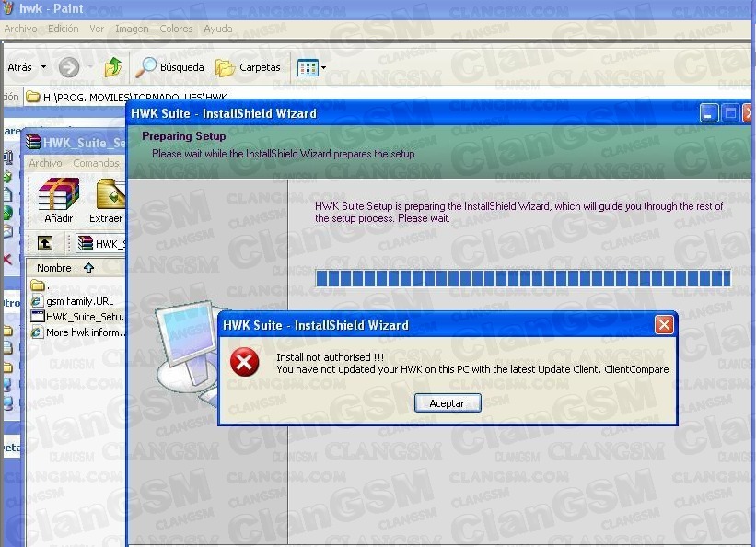
Task: Open the Imagen menu in Paint
Action: pos(132,29)
